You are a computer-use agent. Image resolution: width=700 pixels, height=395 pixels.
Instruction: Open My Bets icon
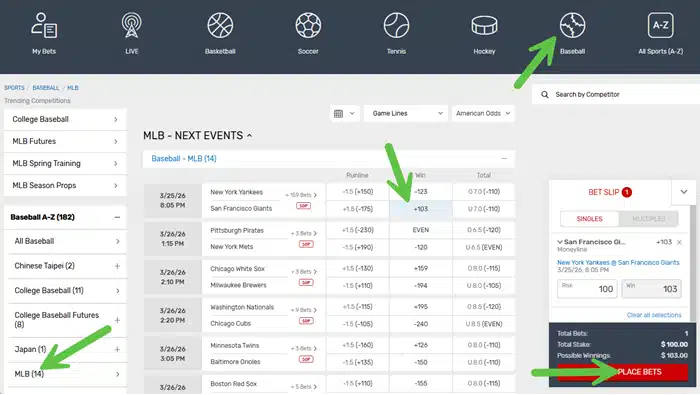point(44,25)
